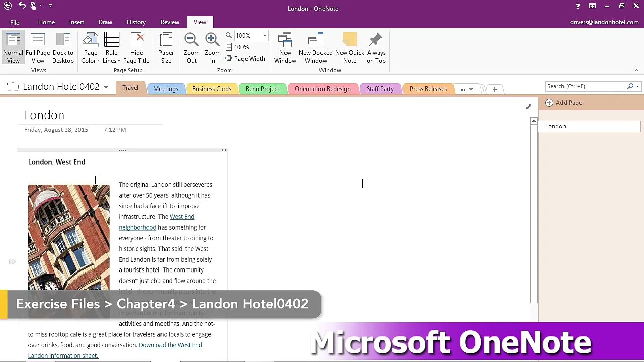
Task: Open the search scope dropdown arrow
Action: (x=637, y=86)
